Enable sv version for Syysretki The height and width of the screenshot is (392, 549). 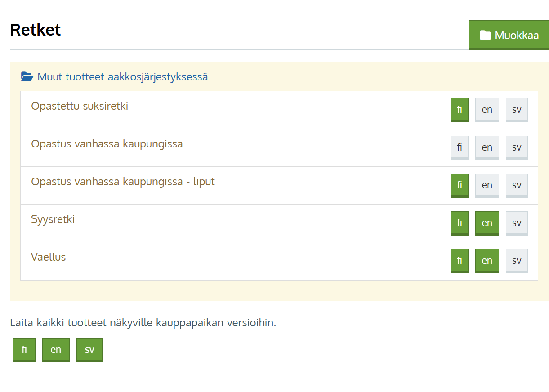click(517, 223)
